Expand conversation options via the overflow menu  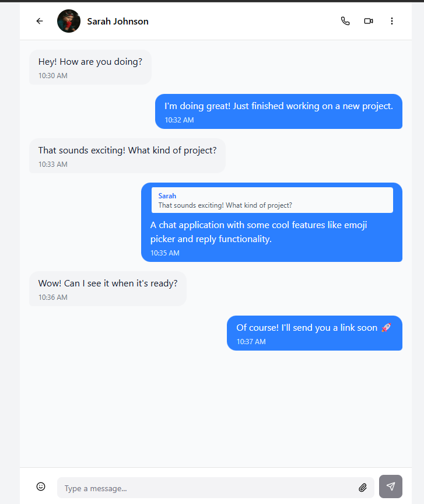point(392,20)
